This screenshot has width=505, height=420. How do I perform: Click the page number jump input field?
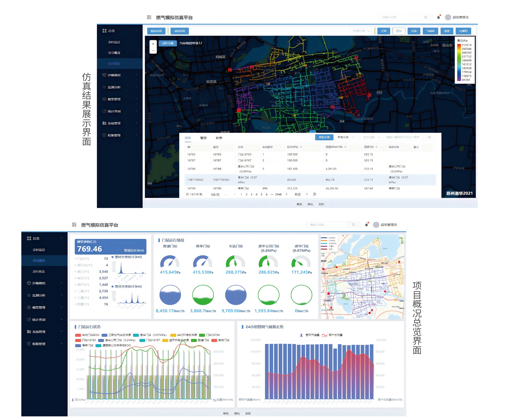click(307, 194)
